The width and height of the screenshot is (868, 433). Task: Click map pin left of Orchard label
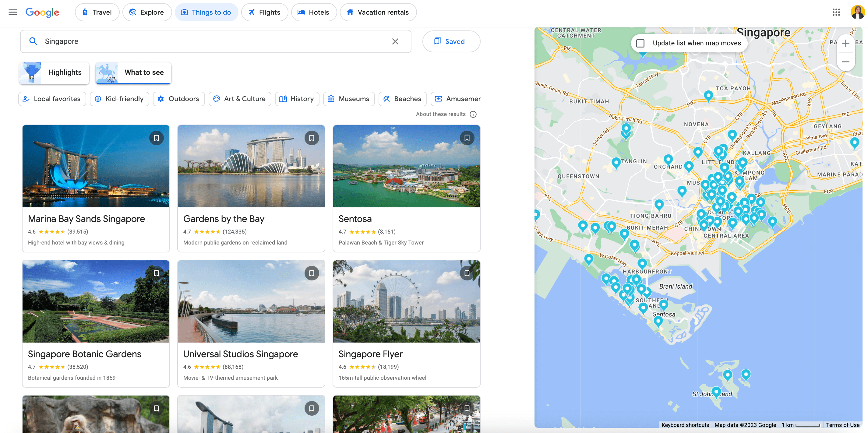(668, 160)
